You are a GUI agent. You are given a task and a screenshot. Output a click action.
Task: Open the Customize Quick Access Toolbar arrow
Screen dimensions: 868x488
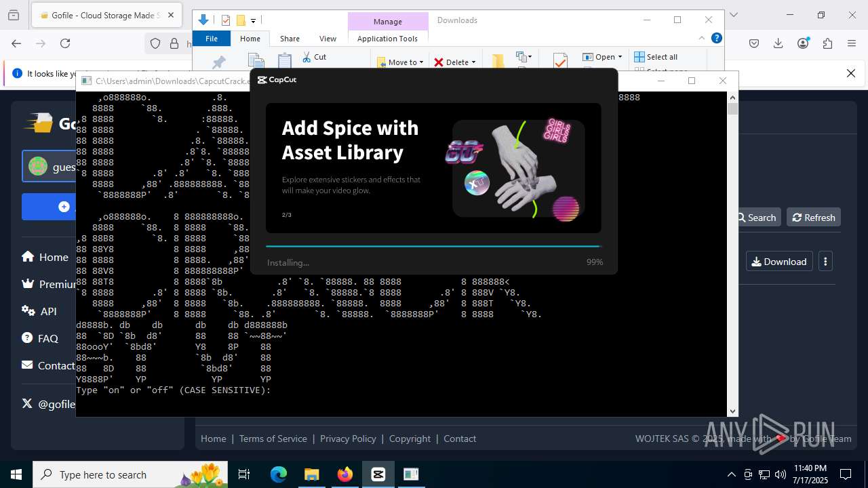[x=253, y=21]
